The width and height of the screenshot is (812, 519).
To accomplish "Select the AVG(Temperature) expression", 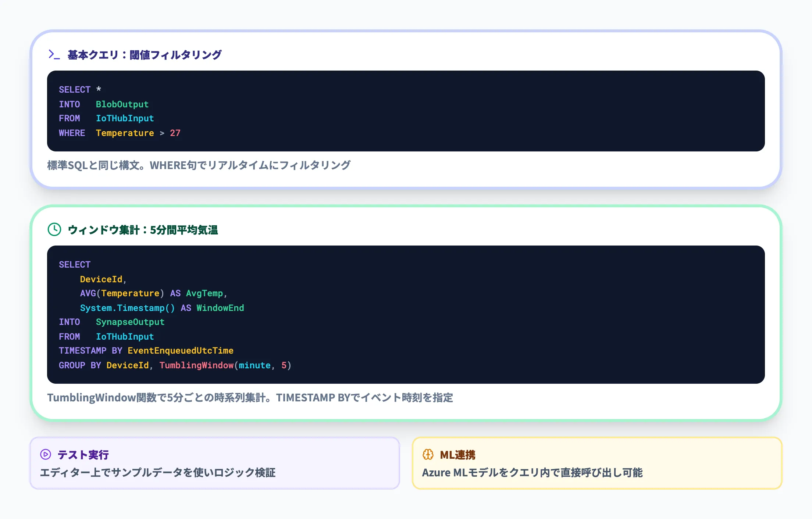I will 121,293.
